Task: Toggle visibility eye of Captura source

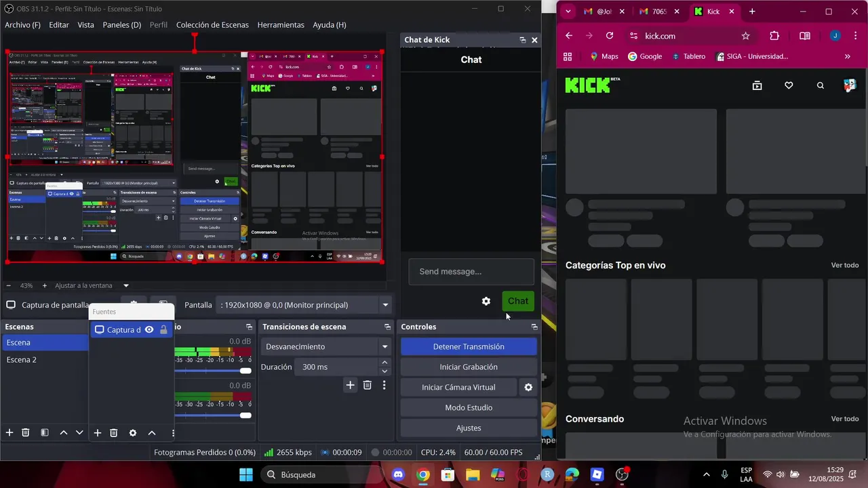Action: click(x=149, y=330)
